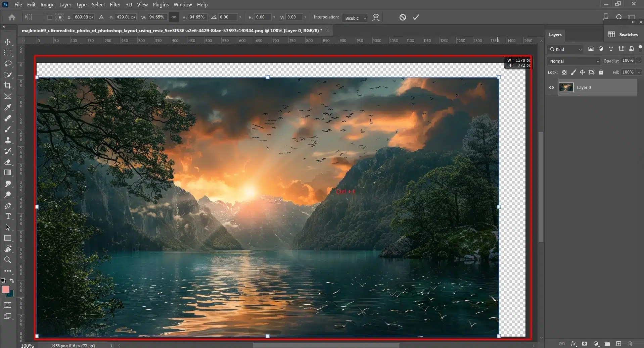Select the Move tool
This screenshot has width=644, height=348.
coord(8,42)
